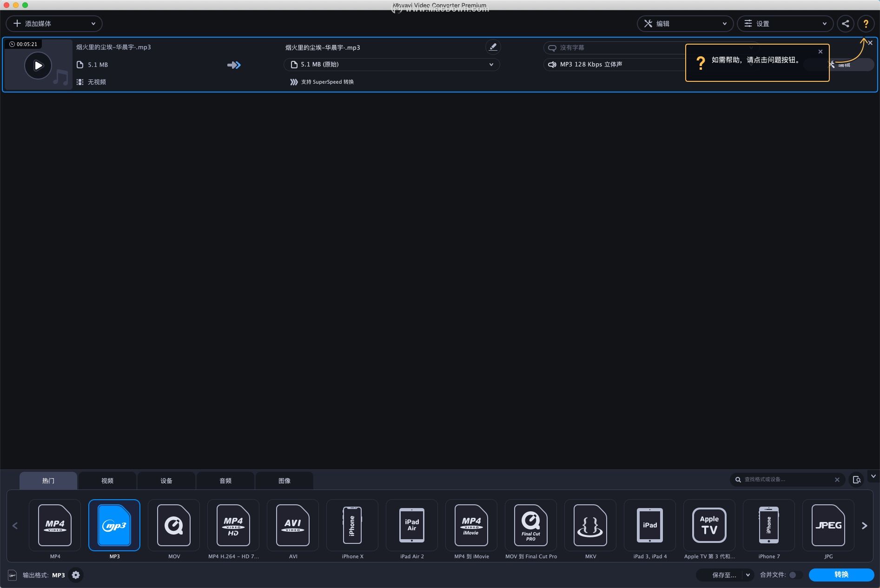Play the audio file preview
The width and height of the screenshot is (880, 588).
coord(38,66)
